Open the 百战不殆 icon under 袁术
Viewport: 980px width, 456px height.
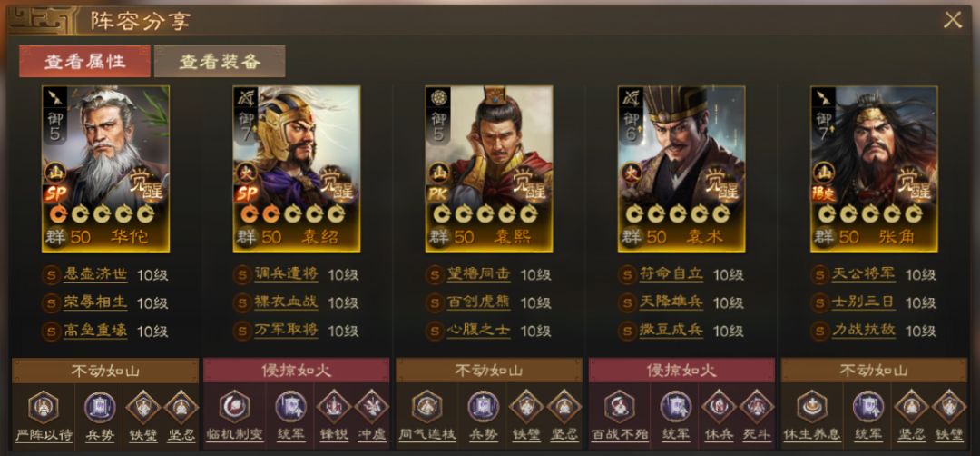(x=620, y=407)
